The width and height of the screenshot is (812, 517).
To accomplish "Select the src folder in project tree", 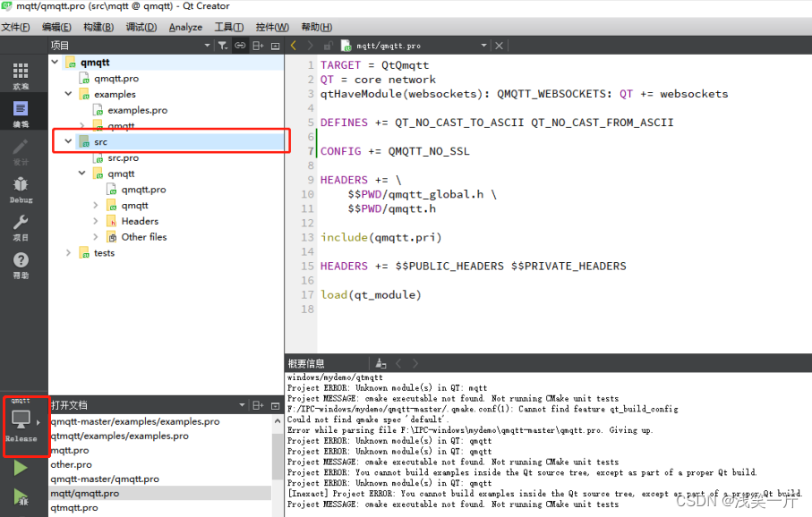I will click(100, 142).
